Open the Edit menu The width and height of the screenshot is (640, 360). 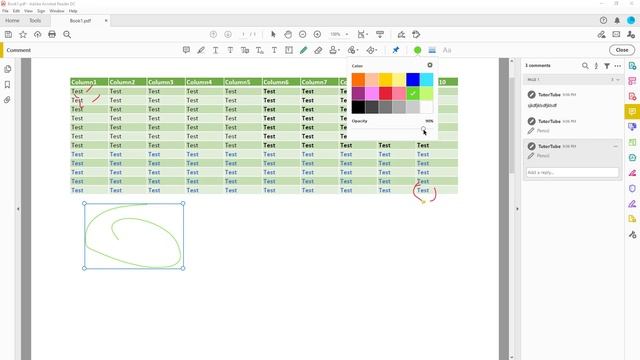[x=16, y=11]
